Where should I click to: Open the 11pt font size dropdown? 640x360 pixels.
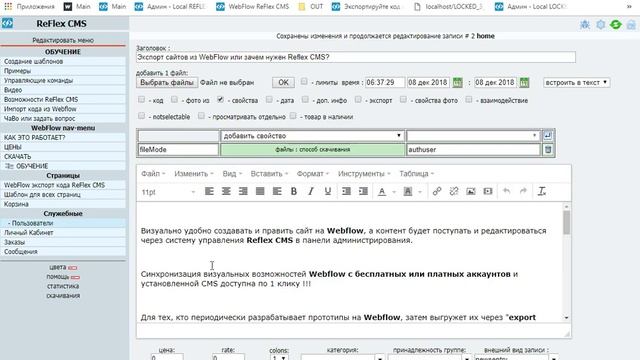tap(168, 191)
